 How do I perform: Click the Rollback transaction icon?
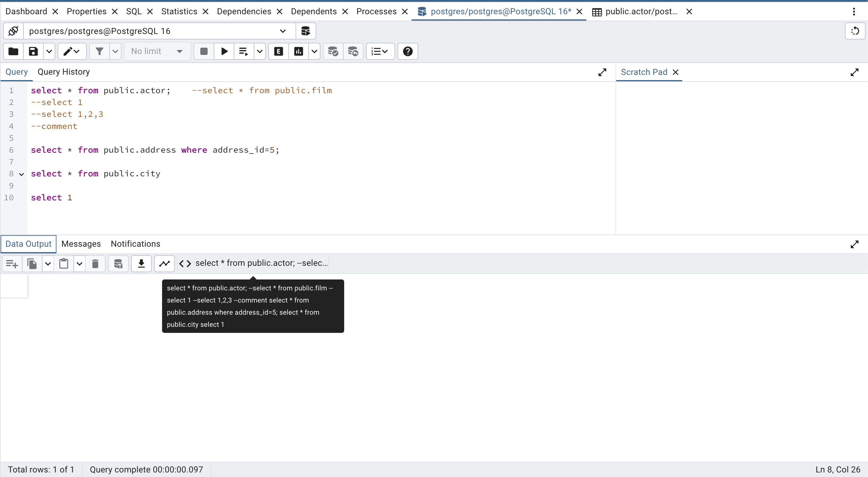353,51
